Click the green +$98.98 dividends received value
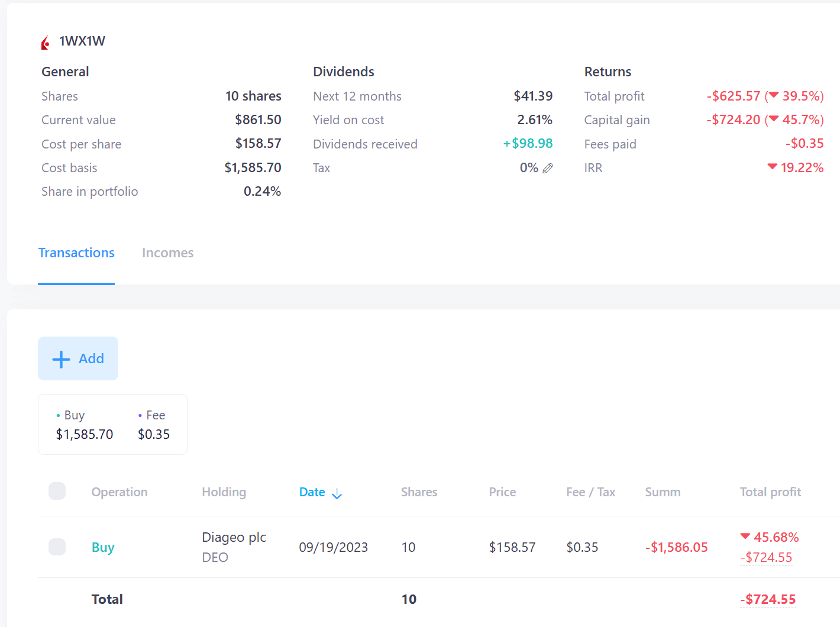840x627 pixels. [x=528, y=144]
